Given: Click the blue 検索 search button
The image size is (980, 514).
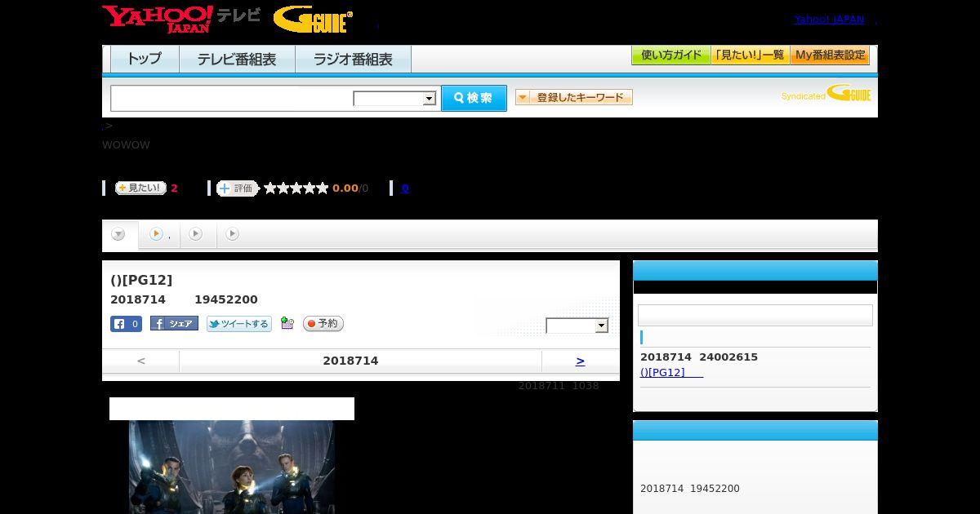Looking at the screenshot, I should 474,98.
